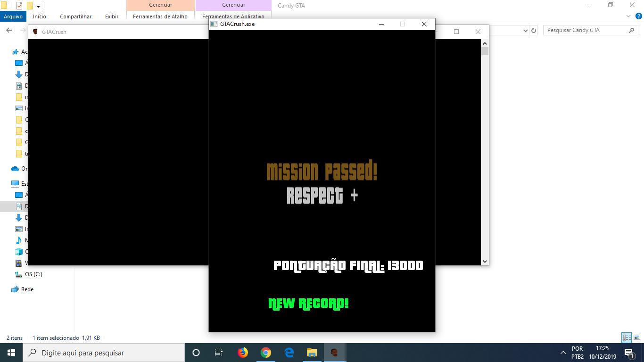Click the new folder quick-access icon
644x362 pixels.
(x=29, y=6)
